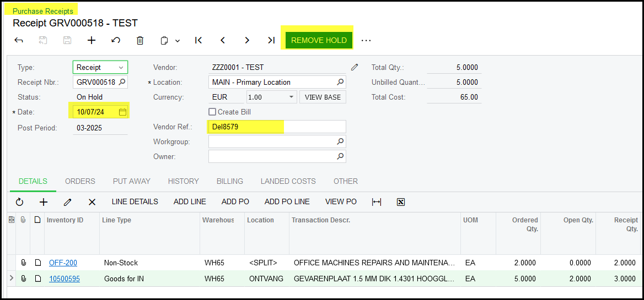Click the undo icon in toolbar
Screen dimensions: 644x300
coord(116,40)
